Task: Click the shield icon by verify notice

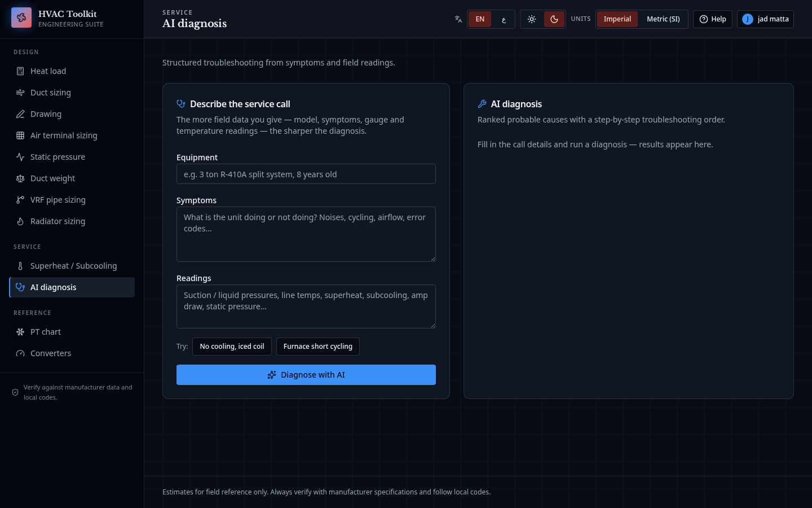Action: tap(15, 392)
